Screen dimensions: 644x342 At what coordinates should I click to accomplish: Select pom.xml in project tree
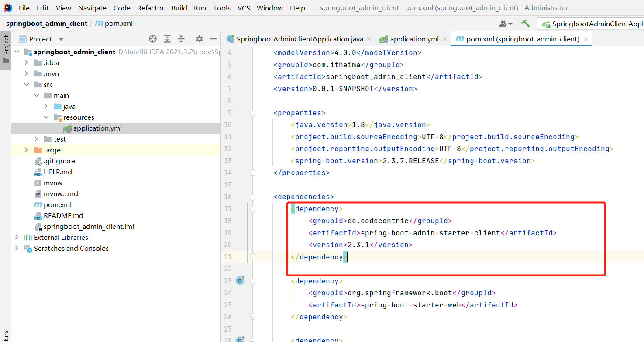coord(57,204)
